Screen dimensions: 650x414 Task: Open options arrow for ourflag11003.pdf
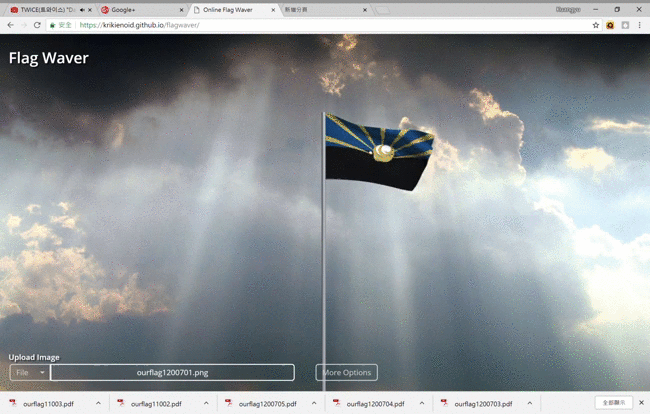tap(98, 404)
